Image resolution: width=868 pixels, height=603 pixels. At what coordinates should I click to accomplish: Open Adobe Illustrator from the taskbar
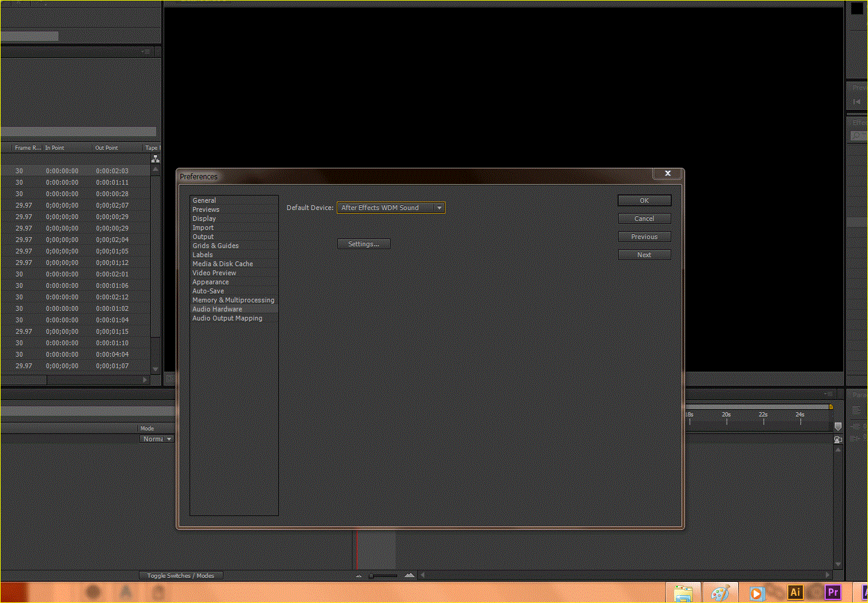coord(795,592)
